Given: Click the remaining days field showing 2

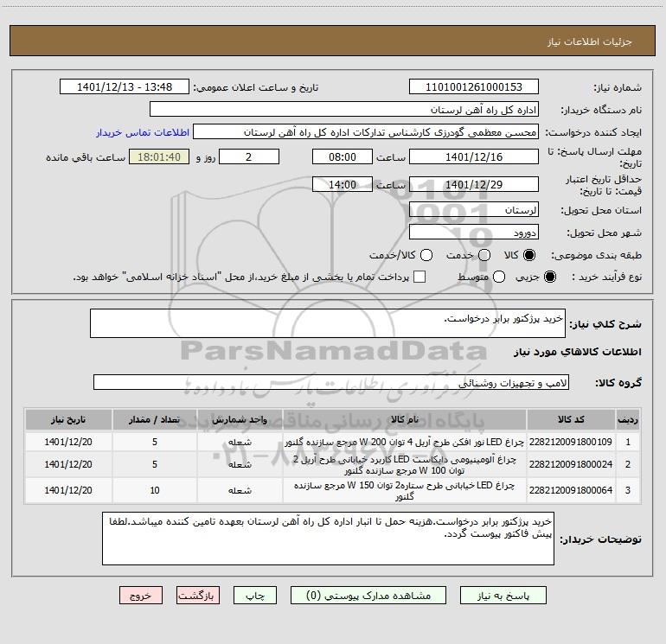Looking at the screenshot, I should 249,156.
